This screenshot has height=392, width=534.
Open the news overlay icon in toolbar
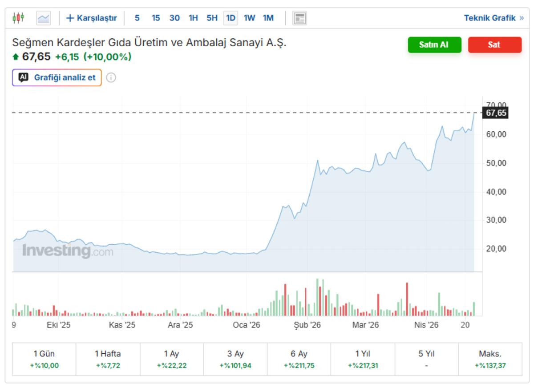(299, 18)
